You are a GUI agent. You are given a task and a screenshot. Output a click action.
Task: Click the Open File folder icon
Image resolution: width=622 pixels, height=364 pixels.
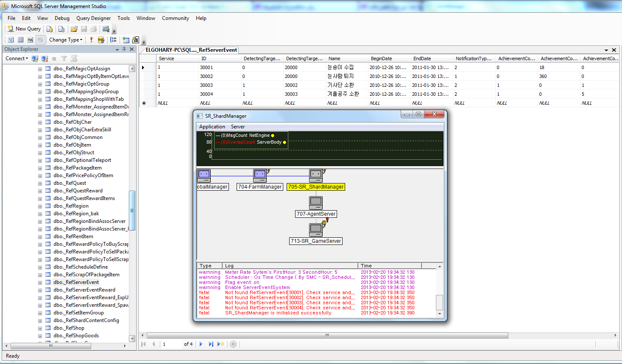tap(74, 29)
